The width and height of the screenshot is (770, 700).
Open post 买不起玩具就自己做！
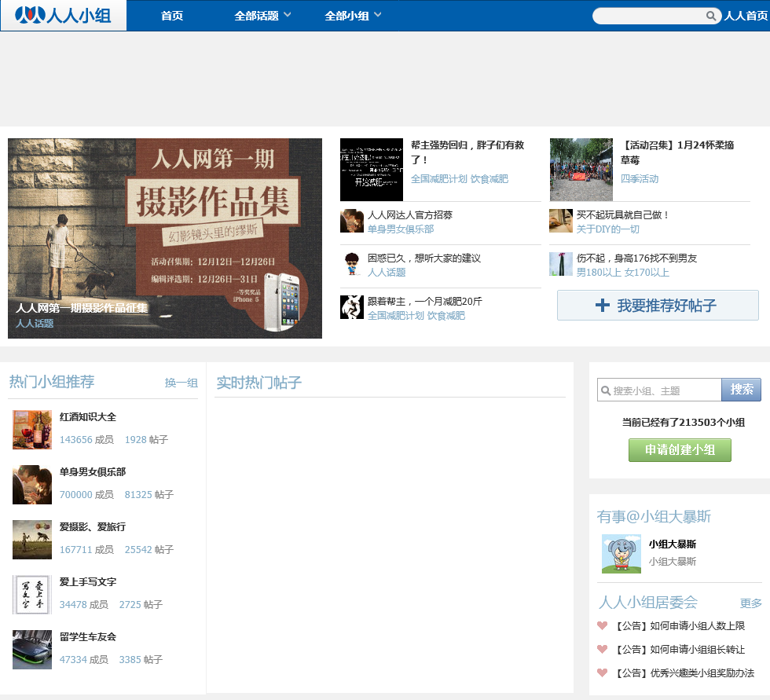[622, 215]
